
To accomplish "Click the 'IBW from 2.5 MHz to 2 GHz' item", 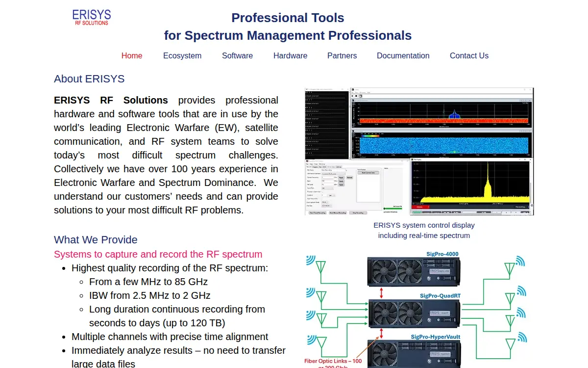I will point(150,295).
